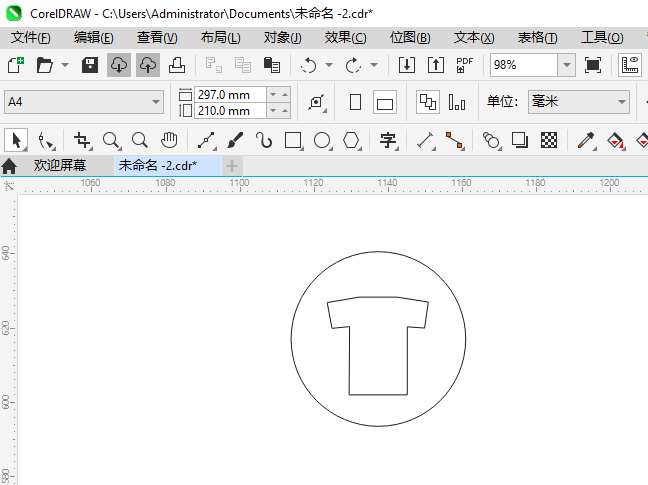Select the Crop tool

(x=82, y=140)
